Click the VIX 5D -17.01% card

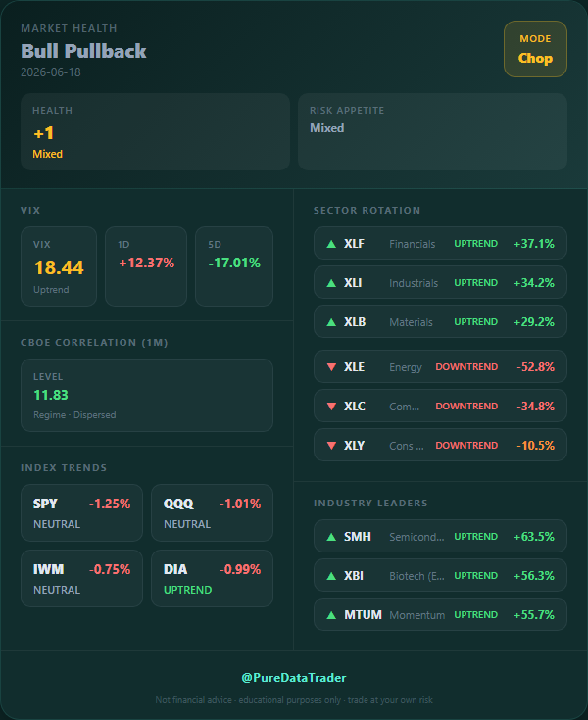click(234, 266)
